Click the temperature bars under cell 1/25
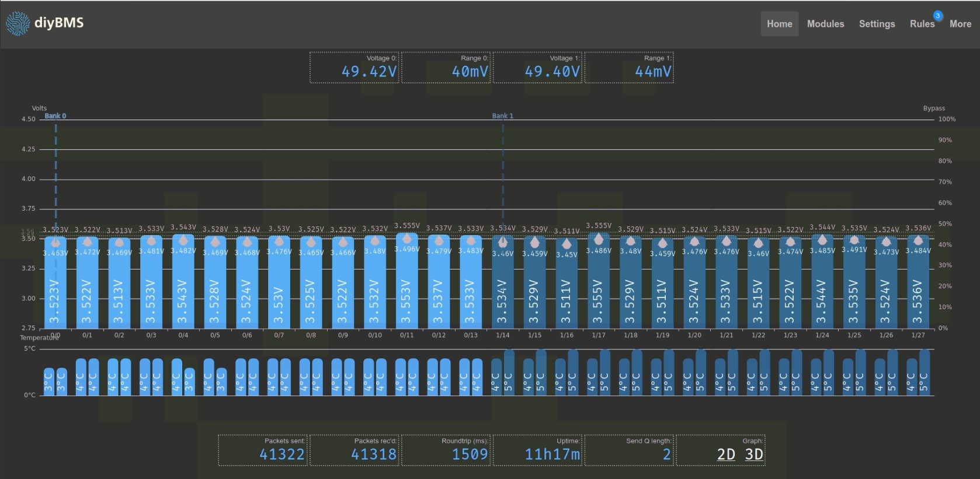This screenshot has height=479, width=980. pos(854,373)
